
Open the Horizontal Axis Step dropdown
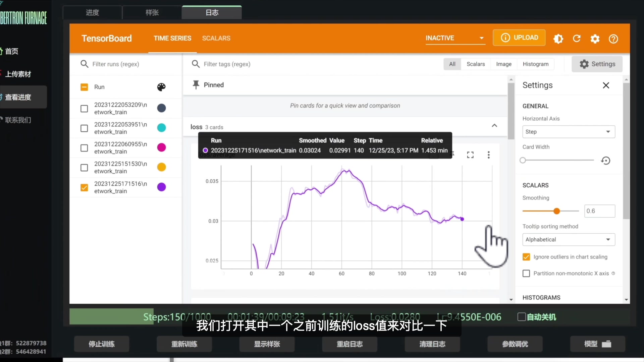click(x=569, y=132)
